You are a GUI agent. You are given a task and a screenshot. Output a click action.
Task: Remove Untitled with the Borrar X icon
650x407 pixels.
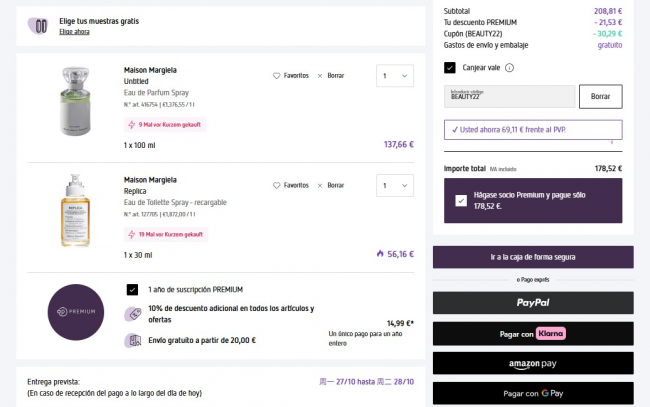click(320, 75)
